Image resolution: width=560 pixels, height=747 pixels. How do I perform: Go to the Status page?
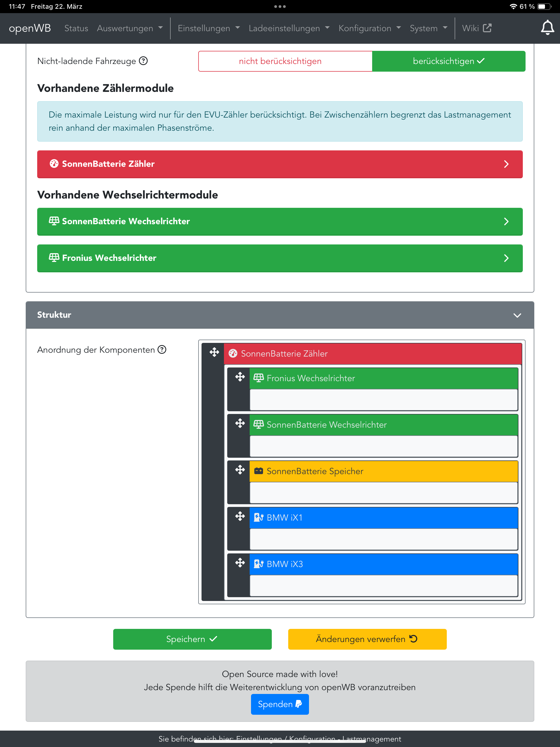76,28
